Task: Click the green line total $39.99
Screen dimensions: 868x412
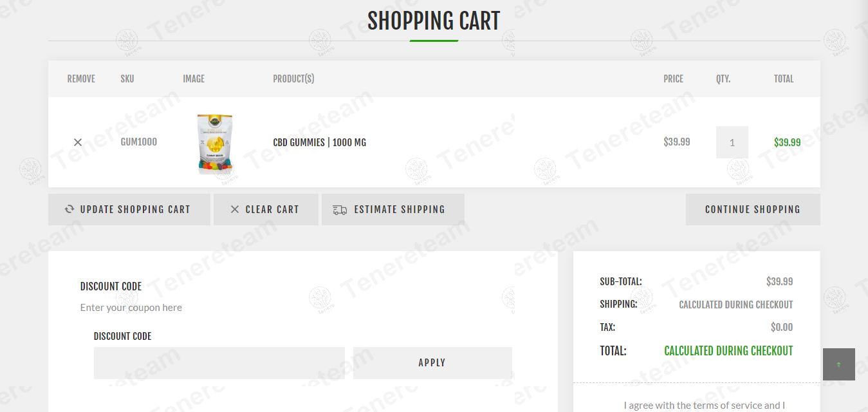Action: [787, 142]
